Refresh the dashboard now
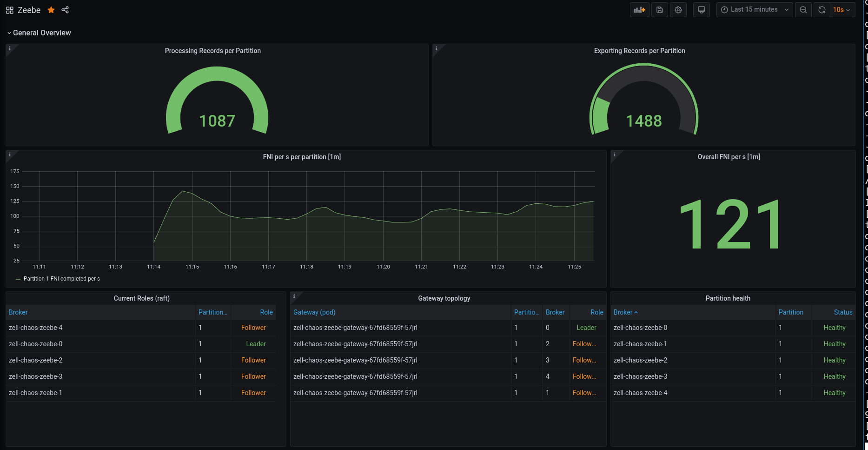 click(822, 10)
